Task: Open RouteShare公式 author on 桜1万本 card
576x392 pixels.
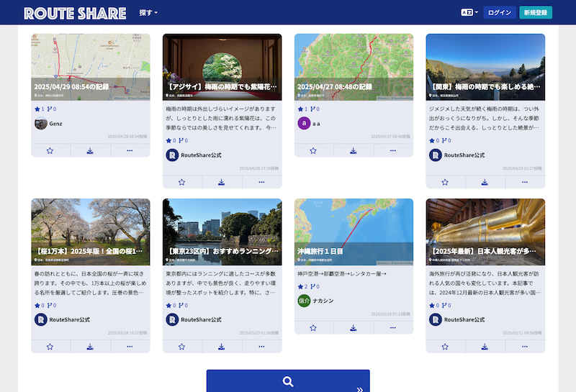Action: tap(62, 319)
